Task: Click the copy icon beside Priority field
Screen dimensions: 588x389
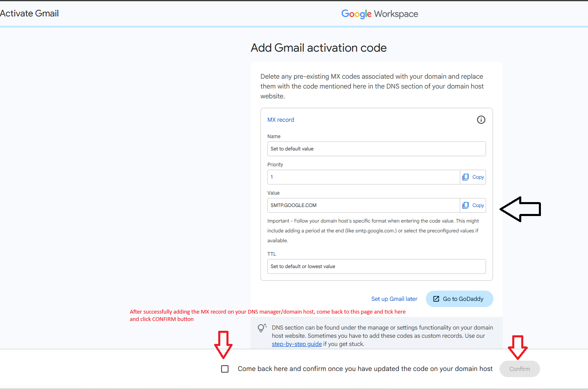Action: point(466,177)
